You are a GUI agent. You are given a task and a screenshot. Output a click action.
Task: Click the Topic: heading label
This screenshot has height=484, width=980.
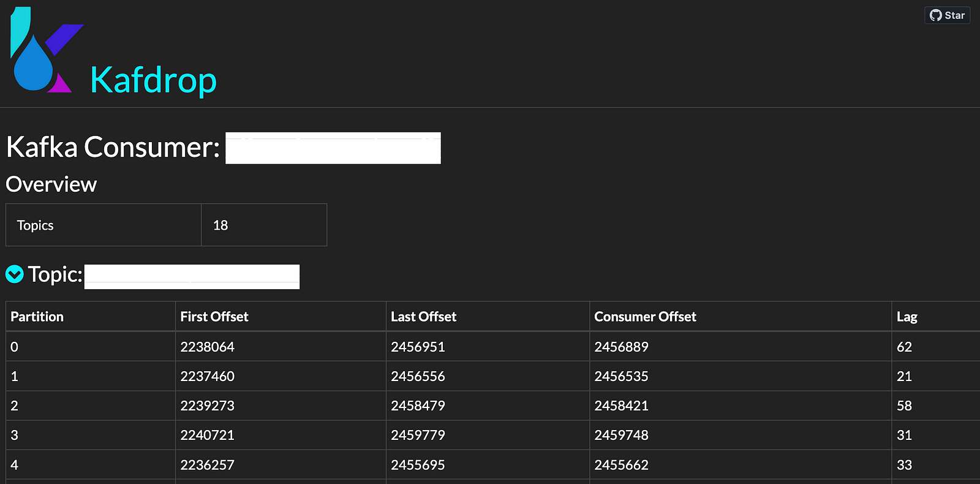[x=55, y=274]
